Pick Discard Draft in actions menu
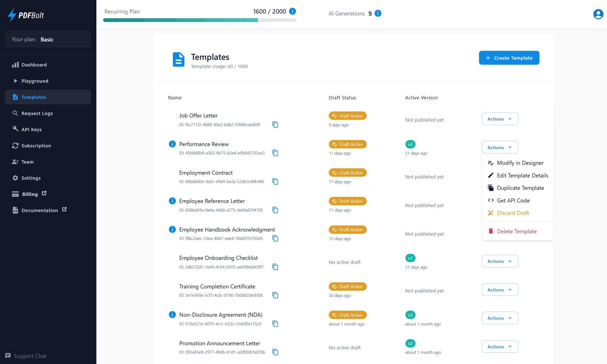607x364 pixels. pyautogui.click(x=513, y=213)
